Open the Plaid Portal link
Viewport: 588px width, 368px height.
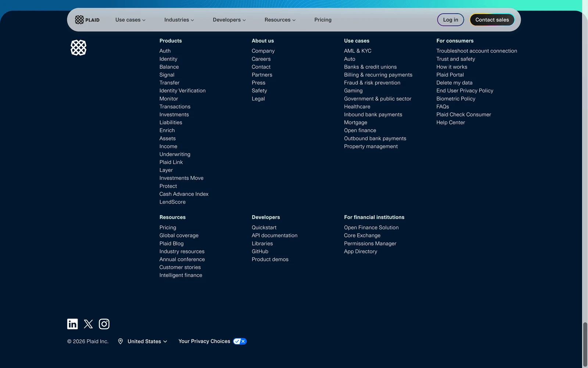(x=450, y=75)
